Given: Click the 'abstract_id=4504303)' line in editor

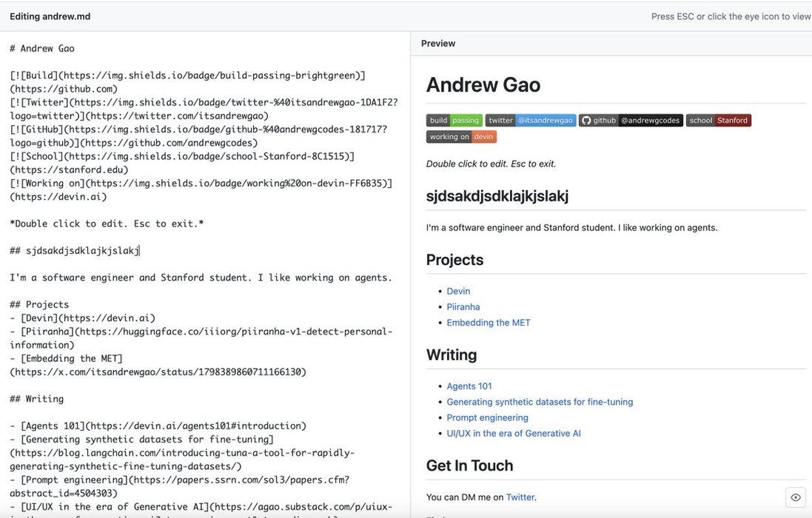Looking at the screenshot, I should 64,493.
